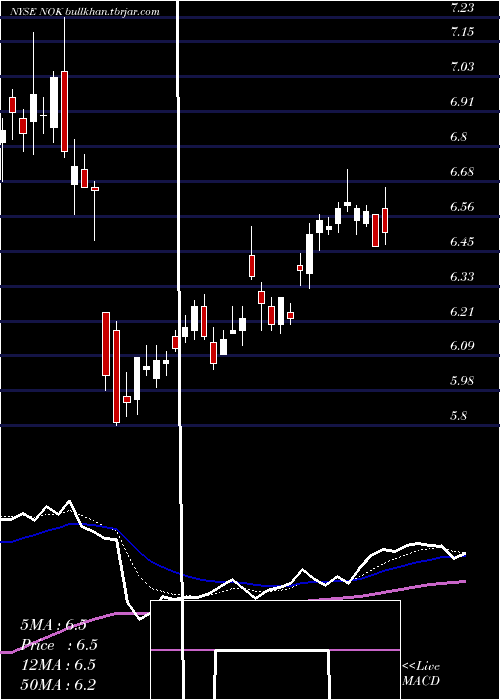The image size is (500, 700).
Task: Click the 6.68 price axis label
Action: click(x=462, y=172)
